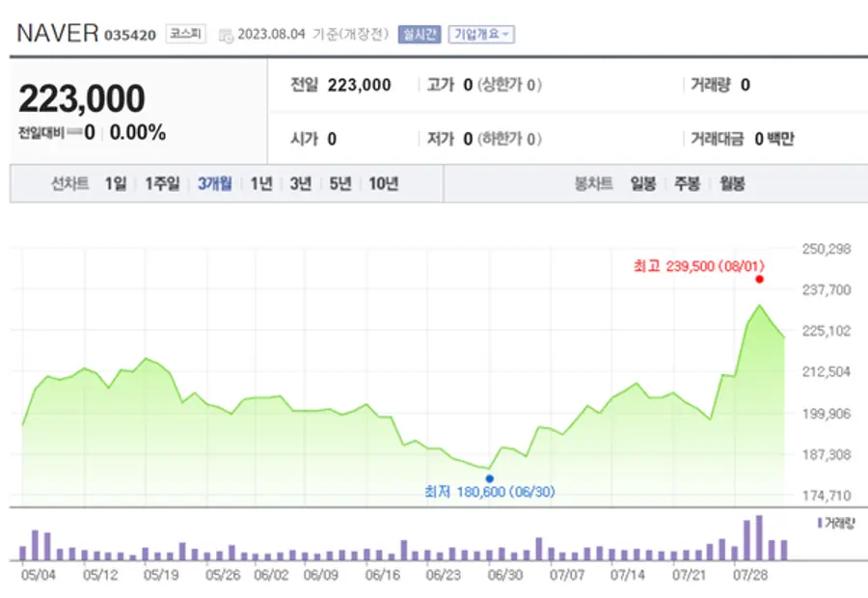Screen dimensions: 868x598
Task: Open the 기업개요 dropdown
Action: [x=483, y=34]
